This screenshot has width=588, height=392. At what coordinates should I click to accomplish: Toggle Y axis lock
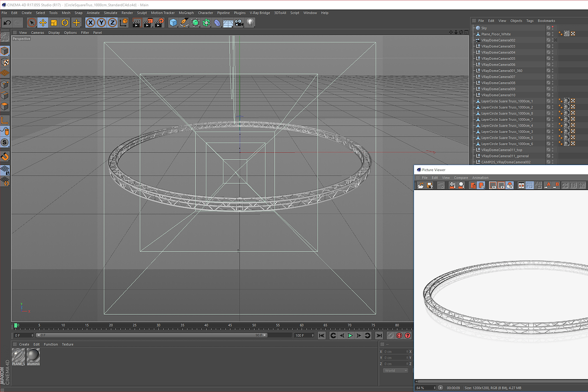(101, 23)
